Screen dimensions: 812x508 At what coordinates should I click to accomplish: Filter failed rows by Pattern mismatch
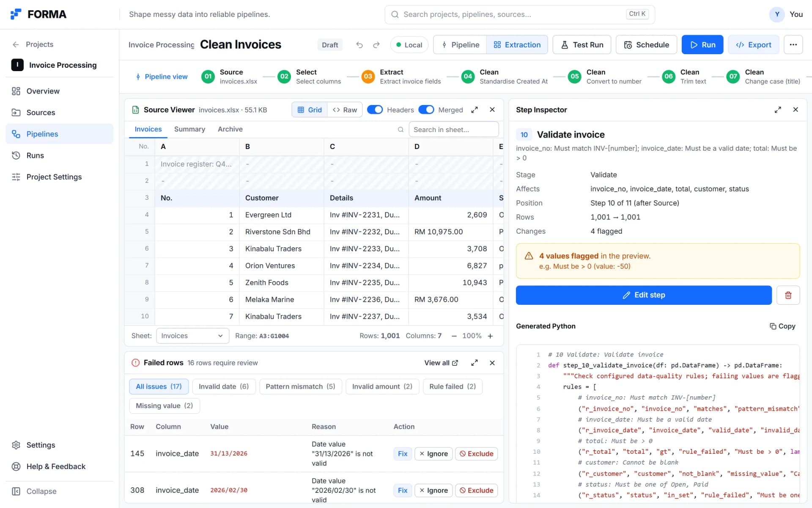coord(300,387)
